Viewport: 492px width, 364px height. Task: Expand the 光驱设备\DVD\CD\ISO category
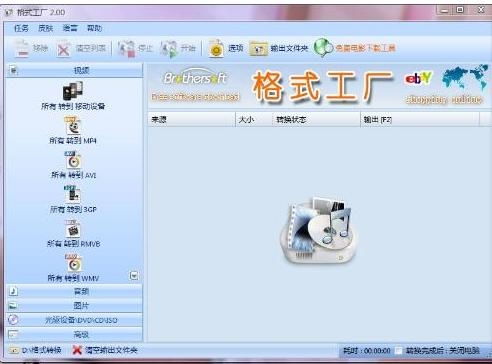click(74, 320)
